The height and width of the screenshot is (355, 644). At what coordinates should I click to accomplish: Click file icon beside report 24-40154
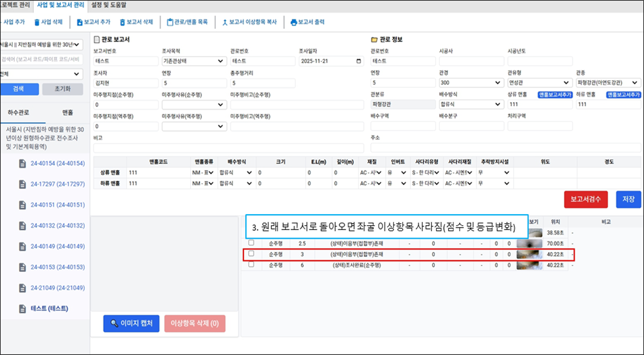tap(23, 163)
